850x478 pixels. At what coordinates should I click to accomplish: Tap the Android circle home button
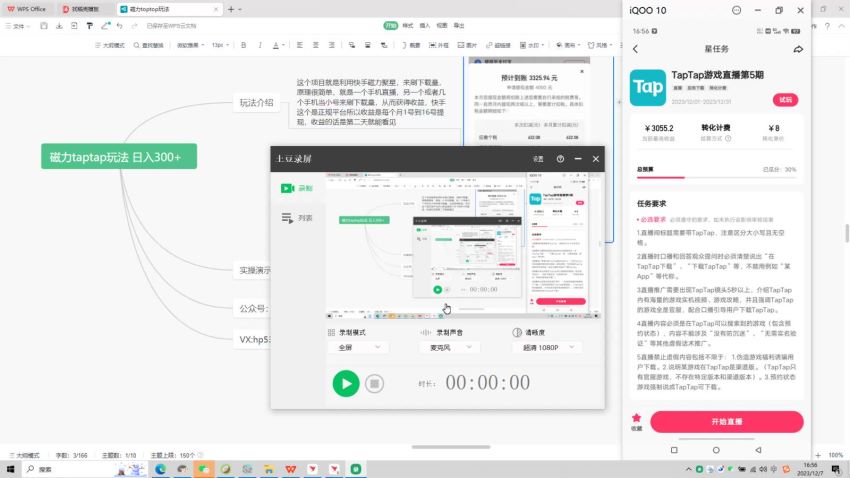716,450
